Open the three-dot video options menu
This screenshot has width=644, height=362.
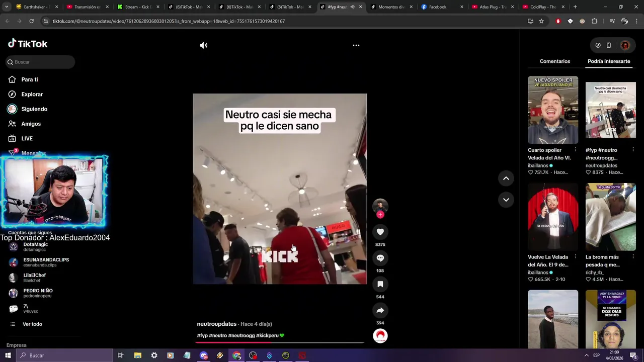(x=356, y=45)
